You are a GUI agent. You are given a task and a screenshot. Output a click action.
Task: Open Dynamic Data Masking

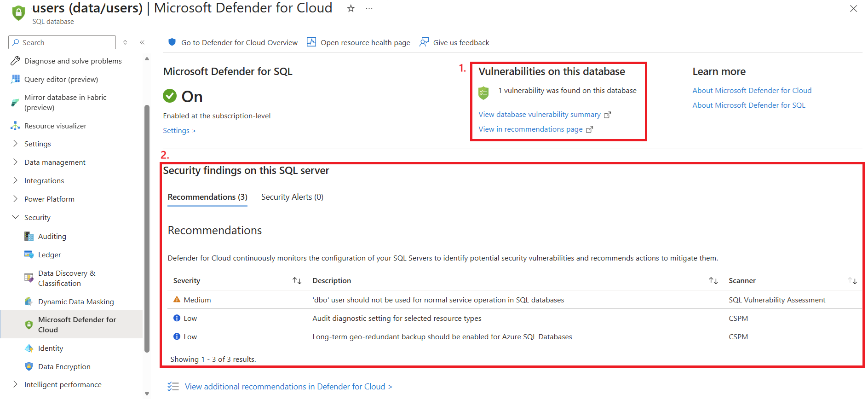pos(76,301)
